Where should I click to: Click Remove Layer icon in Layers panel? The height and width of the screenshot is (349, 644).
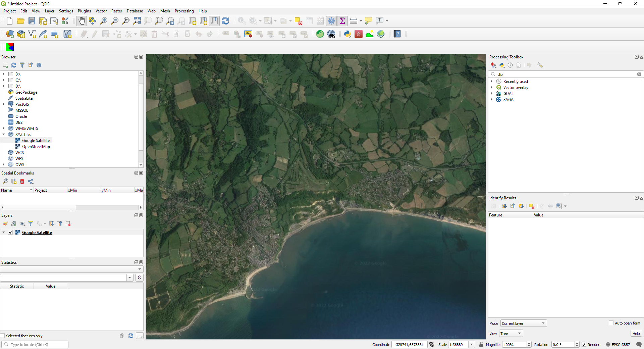[68, 223]
